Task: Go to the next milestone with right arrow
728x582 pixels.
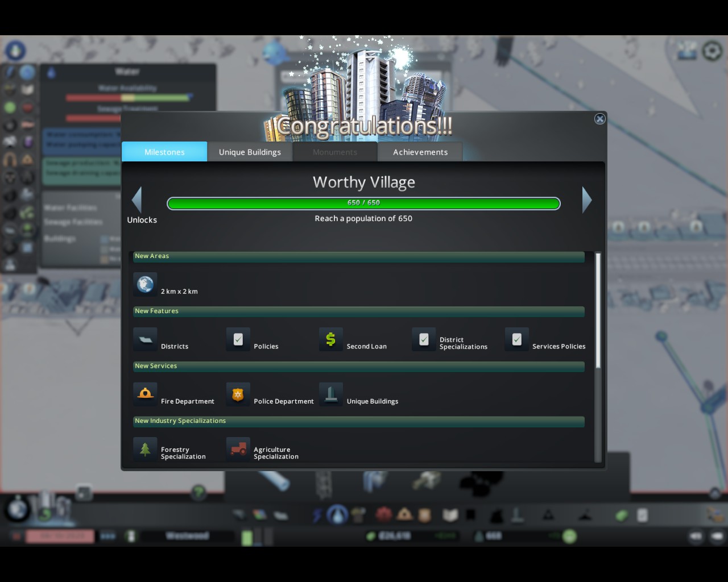Action: (x=587, y=200)
